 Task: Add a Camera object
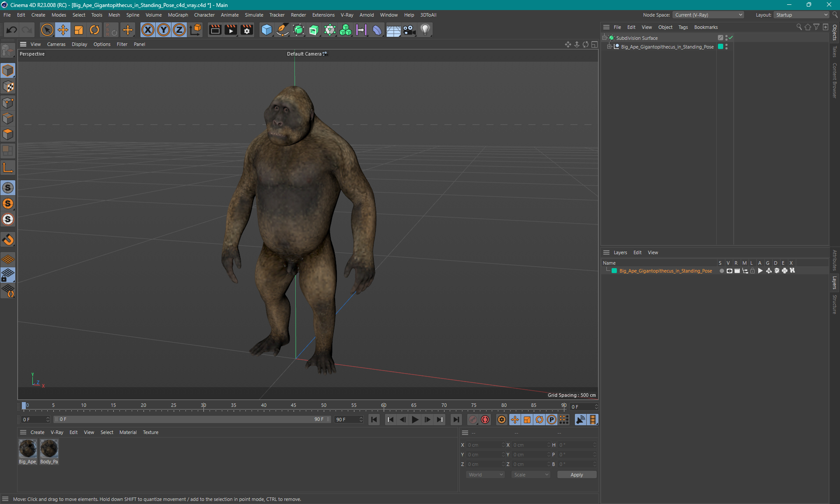[409, 30]
